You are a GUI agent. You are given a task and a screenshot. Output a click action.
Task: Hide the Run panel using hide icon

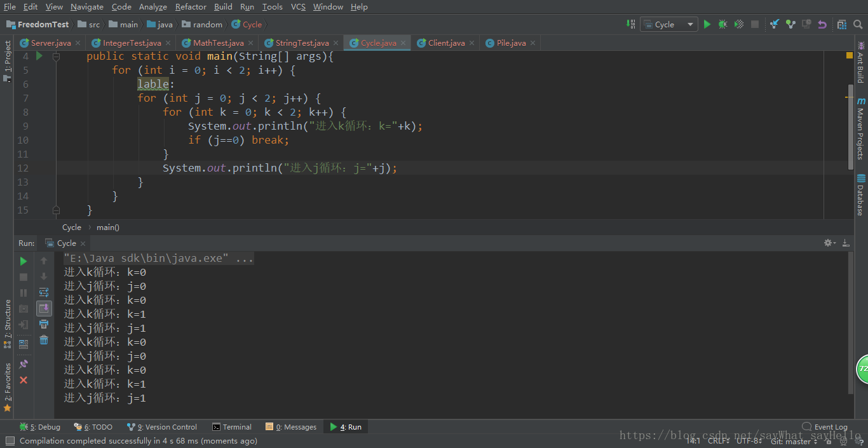point(846,243)
